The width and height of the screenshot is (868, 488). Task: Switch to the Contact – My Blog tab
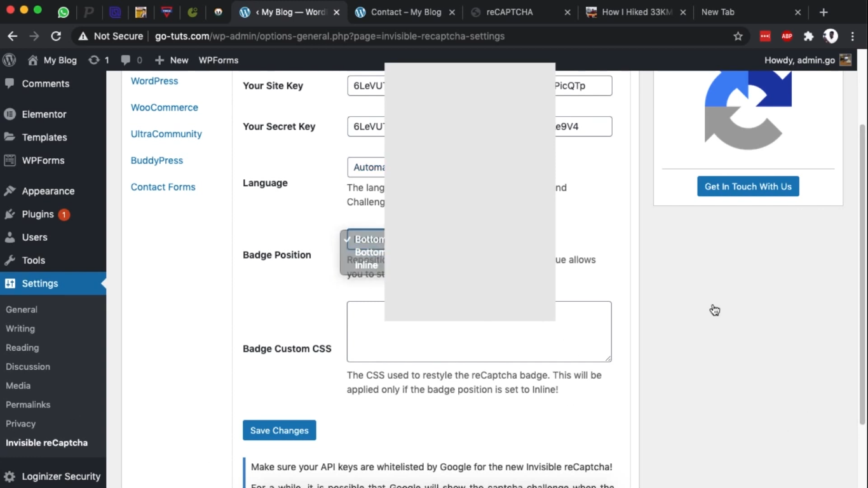click(x=406, y=12)
